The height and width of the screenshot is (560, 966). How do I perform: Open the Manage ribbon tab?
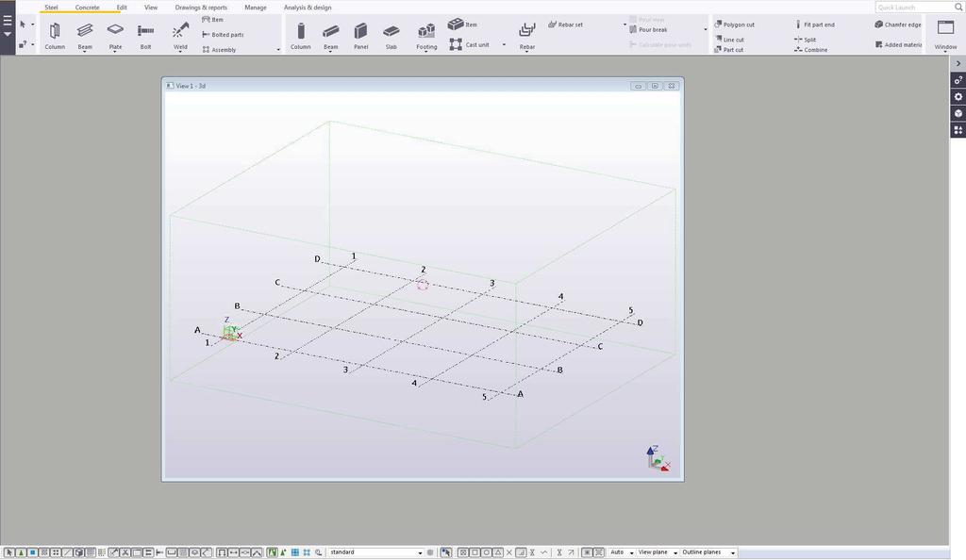point(255,8)
